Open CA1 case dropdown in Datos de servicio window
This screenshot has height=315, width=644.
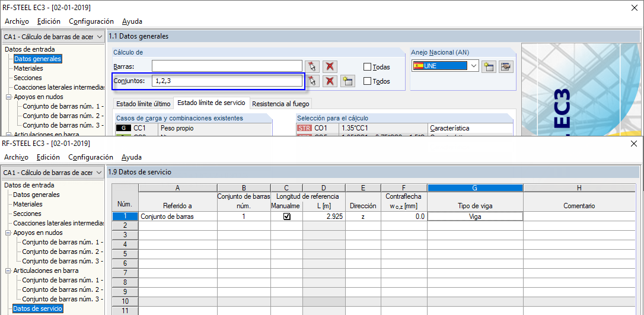[x=99, y=173]
